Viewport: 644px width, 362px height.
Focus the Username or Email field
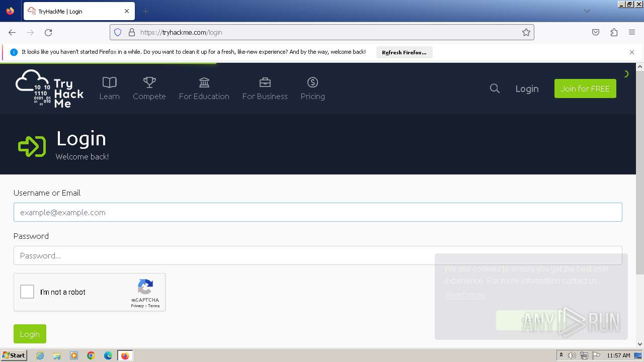pos(318,212)
